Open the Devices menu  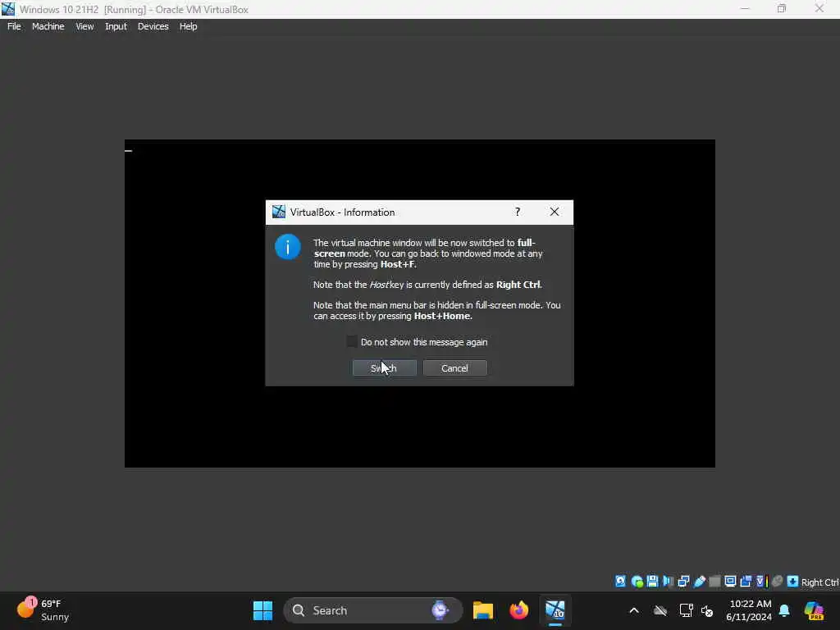(x=153, y=26)
